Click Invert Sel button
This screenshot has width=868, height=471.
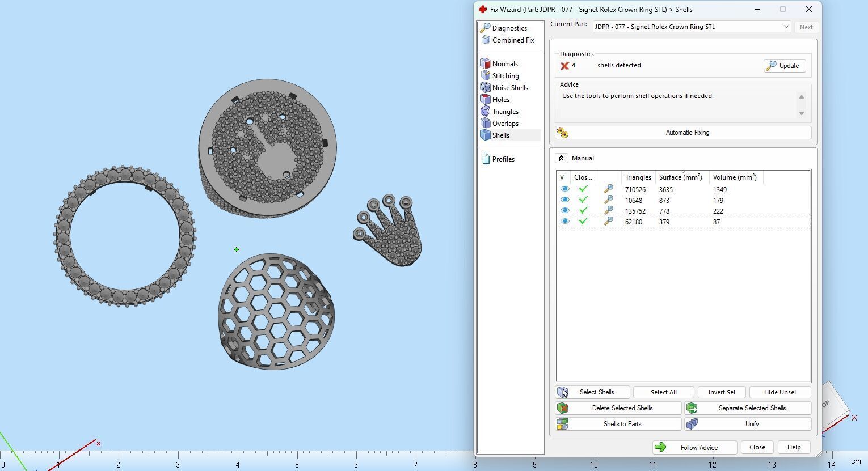pos(722,392)
